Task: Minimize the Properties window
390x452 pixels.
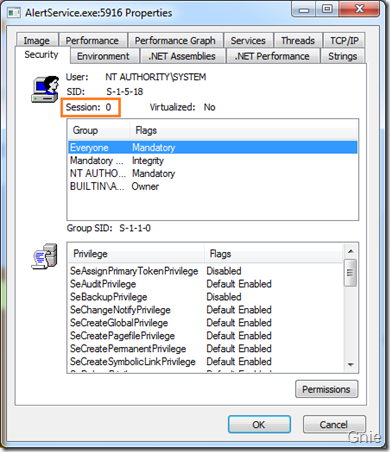Action: click(304, 10)
